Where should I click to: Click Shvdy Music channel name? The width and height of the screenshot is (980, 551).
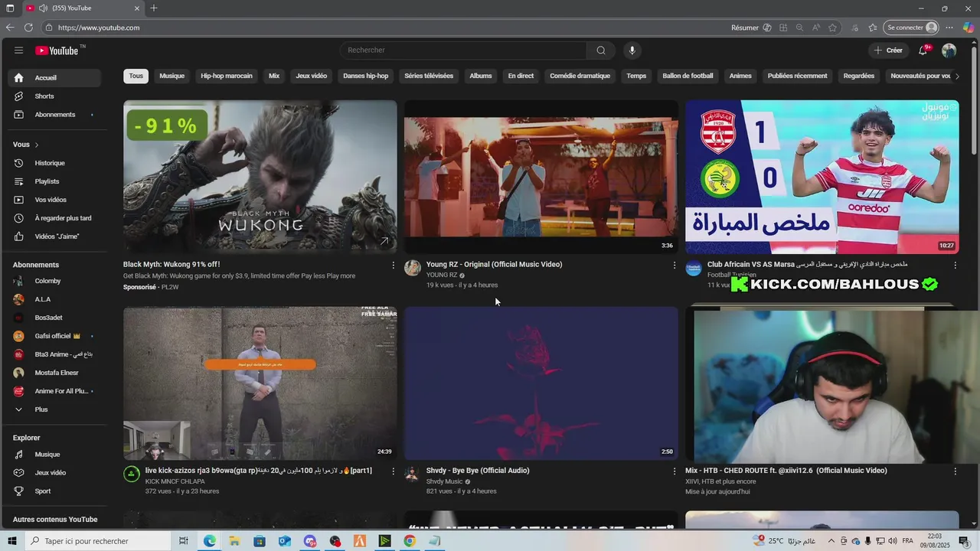445,481
